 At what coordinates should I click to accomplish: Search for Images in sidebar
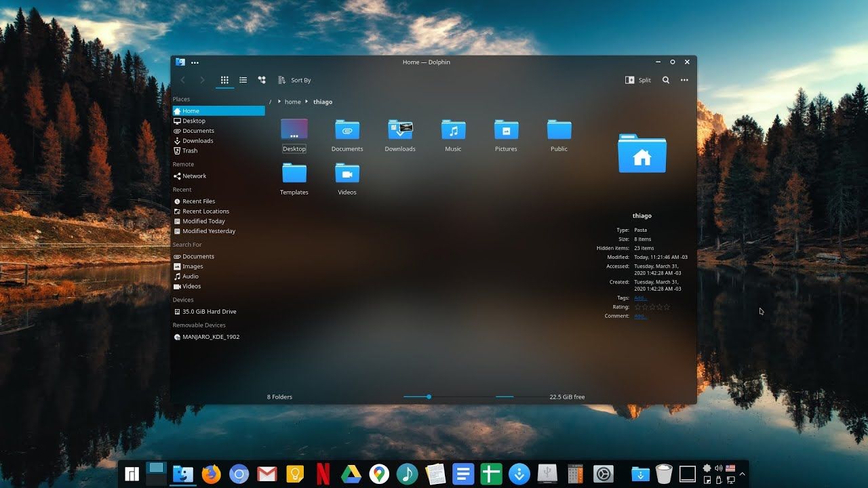(218, 266)
